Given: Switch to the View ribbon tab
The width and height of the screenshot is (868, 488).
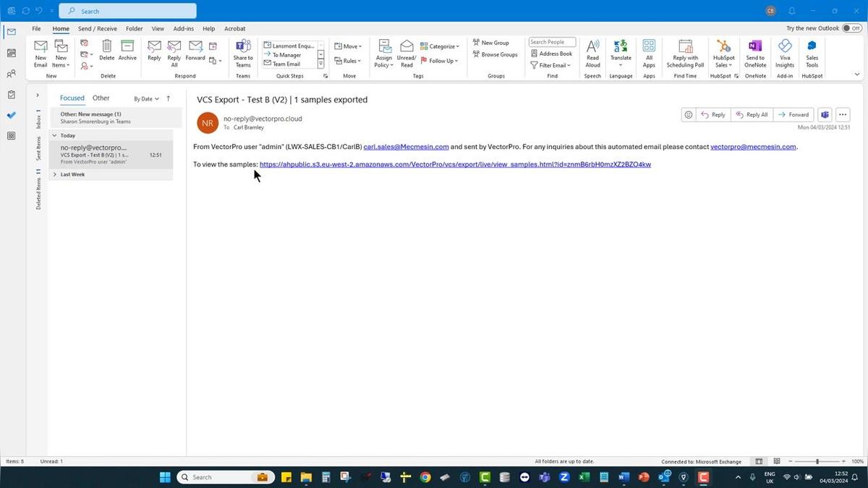Looking at the screenshot, I should coord(158,28).
